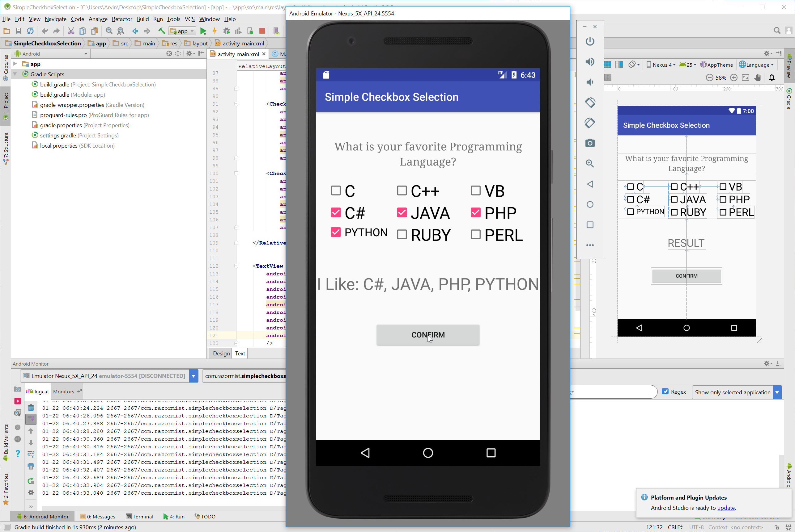Clear logcat using the trash icon

pyautogui.click(x=31, y=408)
